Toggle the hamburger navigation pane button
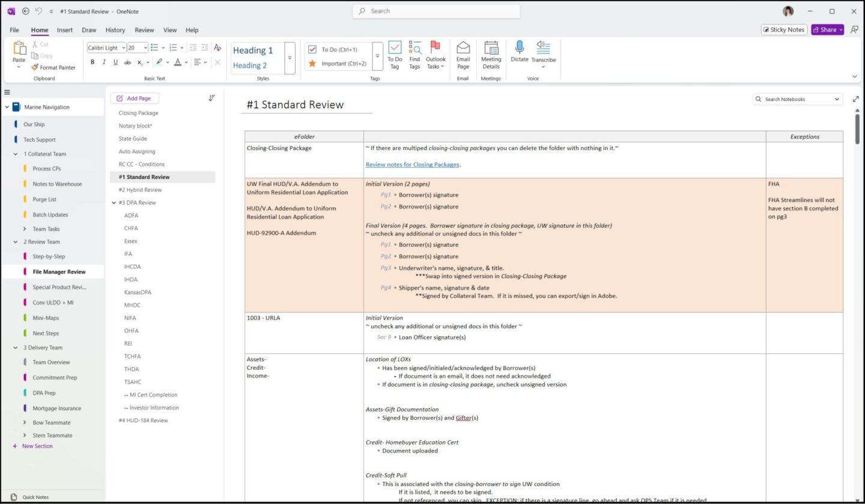Viewport: 865px width, 504px height. 7,92
